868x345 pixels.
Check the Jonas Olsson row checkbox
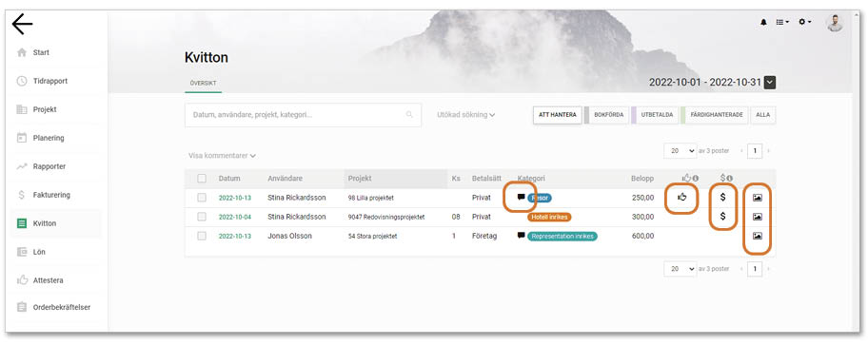click(202, 236)
